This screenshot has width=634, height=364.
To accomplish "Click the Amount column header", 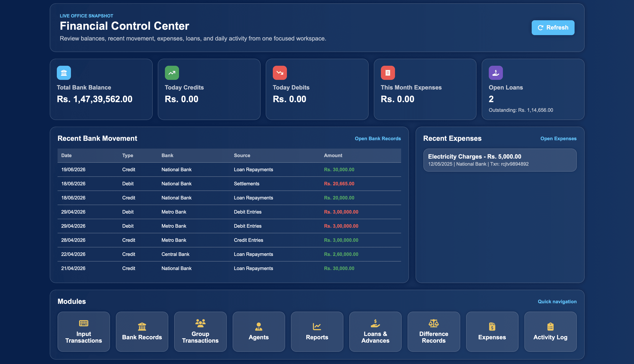I will point(333,155).
